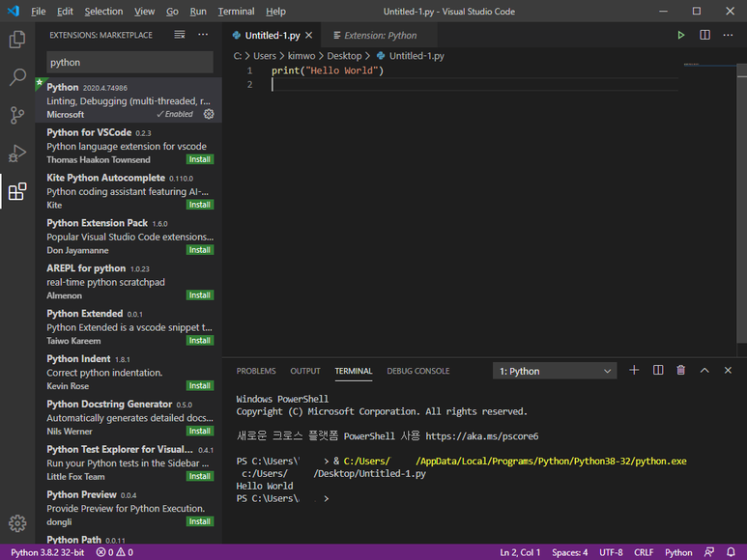The width and height of the screenshot is (747, 560).
Task: Open the Edit menu
Action: click(x=65, y=12)
